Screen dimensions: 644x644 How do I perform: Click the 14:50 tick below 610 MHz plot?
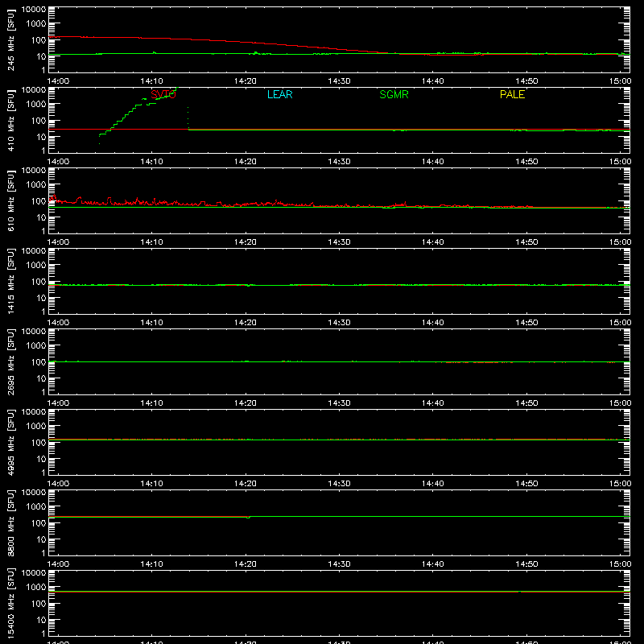coord(526,242)
